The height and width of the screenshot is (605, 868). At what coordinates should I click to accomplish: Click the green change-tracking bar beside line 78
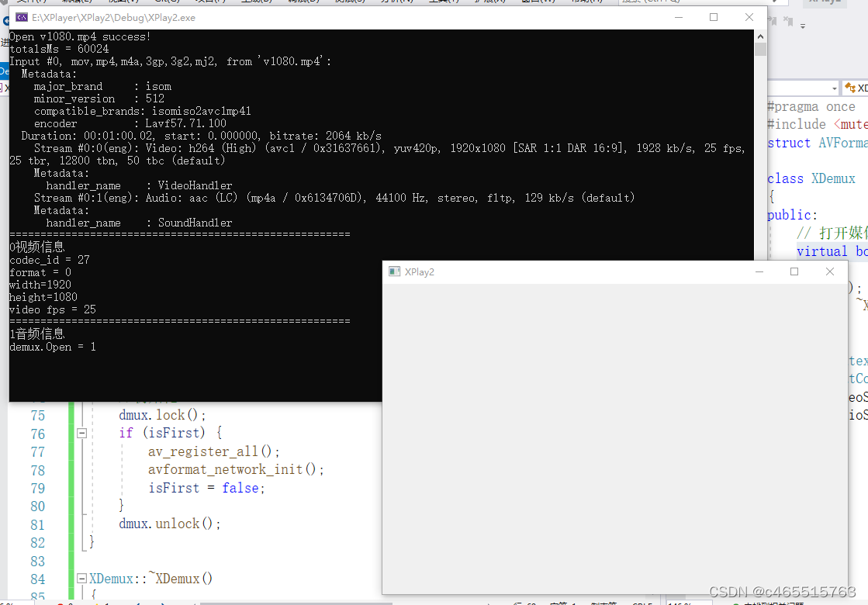71,469
